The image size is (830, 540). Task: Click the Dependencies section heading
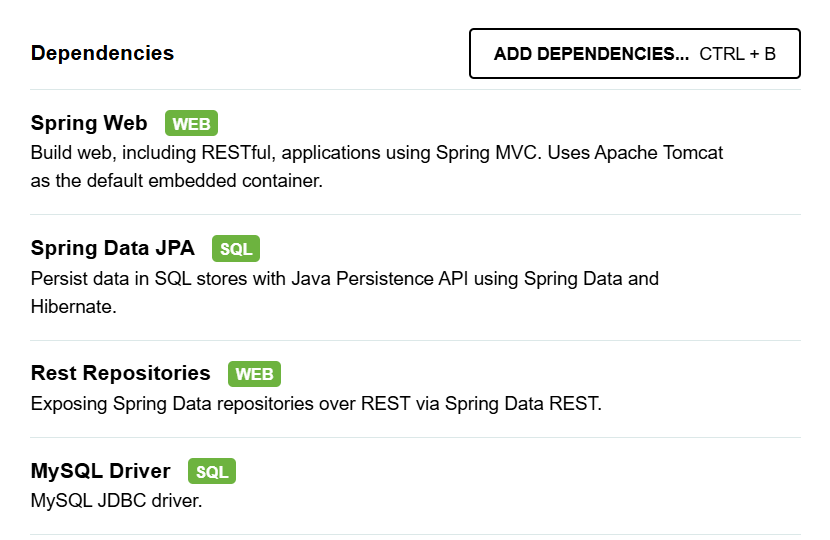(102, 53)
